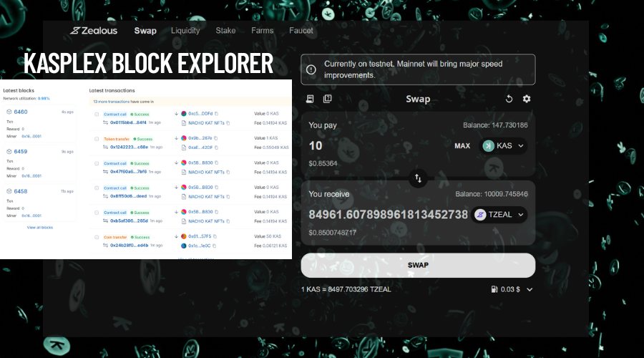
Task: Click the MAX button
Action: click(x=462, y=146)
